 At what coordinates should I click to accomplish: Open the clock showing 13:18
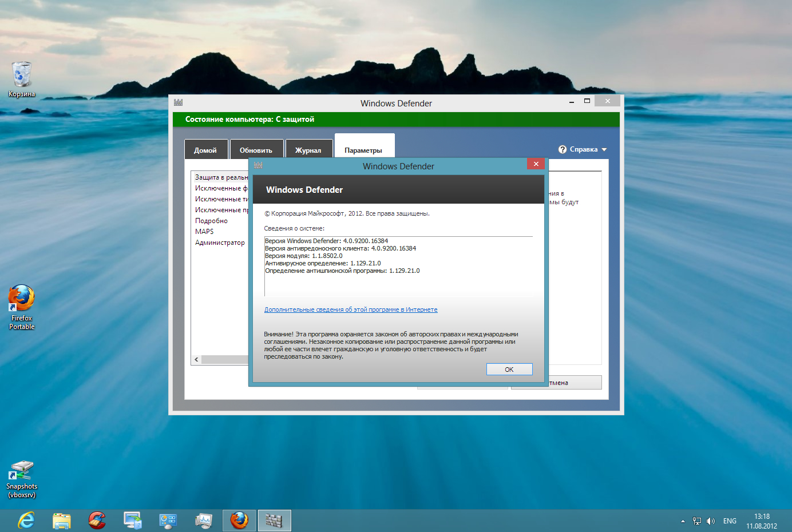(x=762, y=521)
